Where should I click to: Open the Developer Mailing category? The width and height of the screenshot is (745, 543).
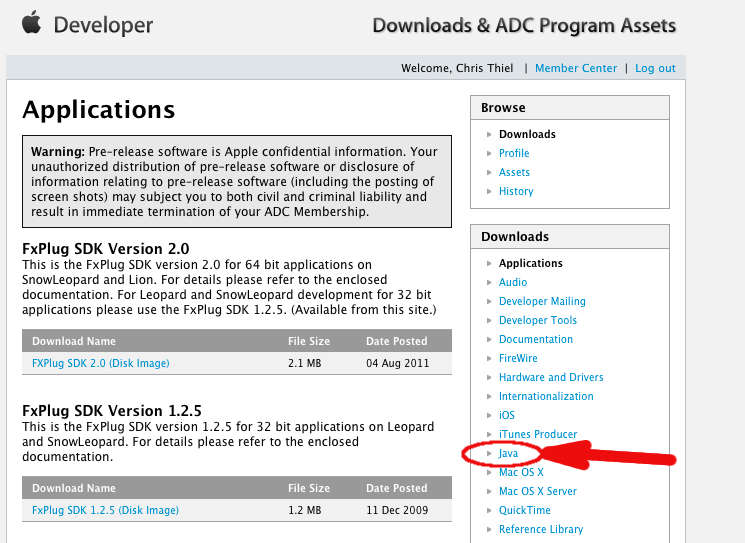coord(542,301)
